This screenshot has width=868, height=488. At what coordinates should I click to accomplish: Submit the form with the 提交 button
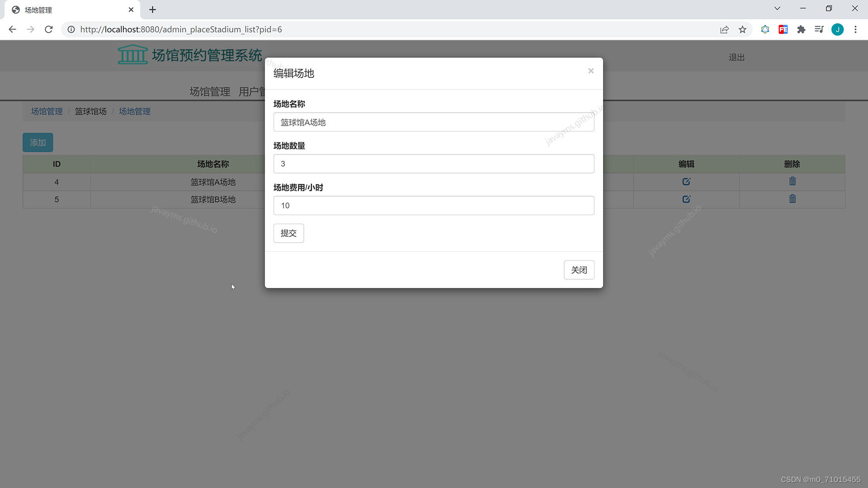(x=288, y=233)
